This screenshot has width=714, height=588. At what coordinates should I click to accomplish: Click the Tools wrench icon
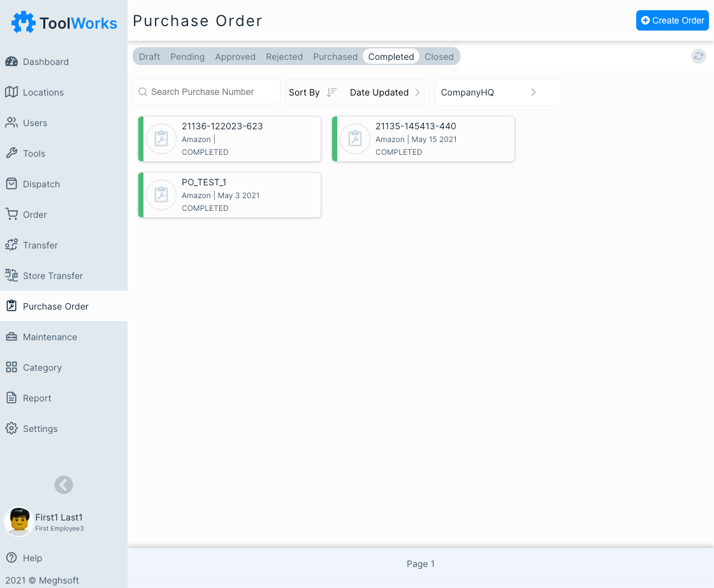coord(11,154)
